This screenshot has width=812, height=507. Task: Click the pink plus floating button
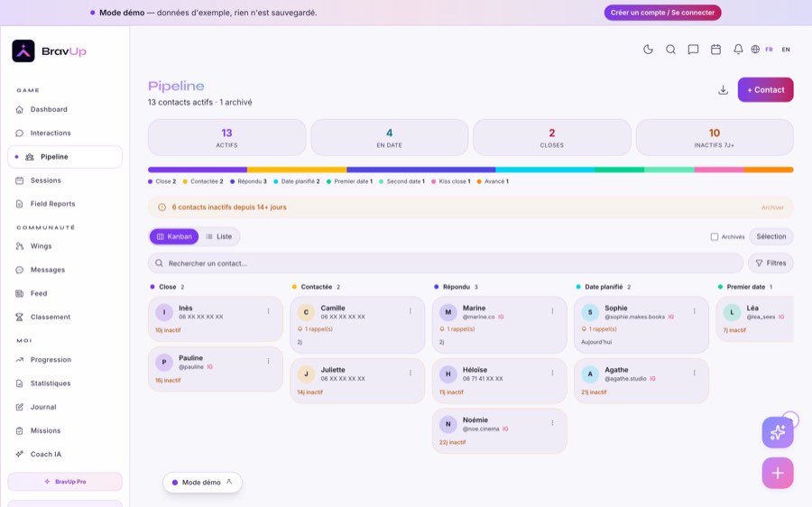click(x=778, y=473)
